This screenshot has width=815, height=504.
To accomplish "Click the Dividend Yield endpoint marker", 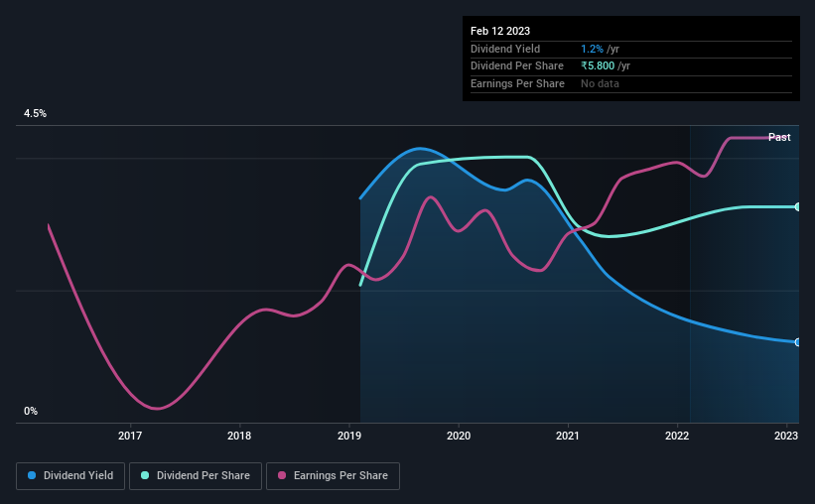I will click(798, 342).
